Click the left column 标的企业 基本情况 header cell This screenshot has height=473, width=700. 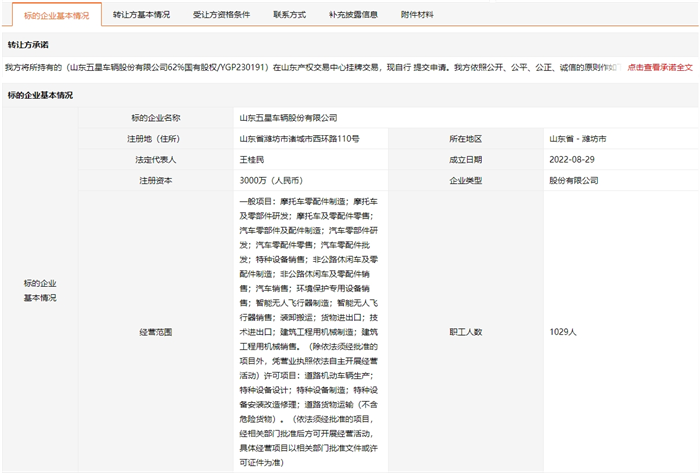point(40,290)
